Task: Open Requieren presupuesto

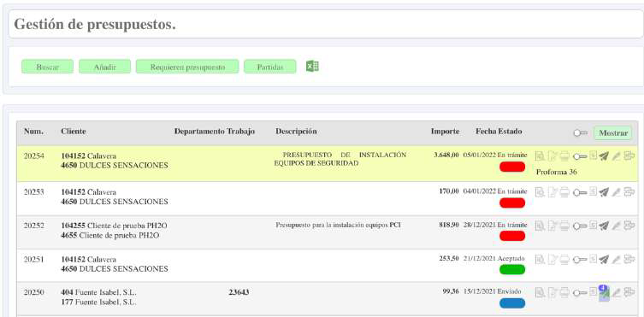Action: coord(187,67)
